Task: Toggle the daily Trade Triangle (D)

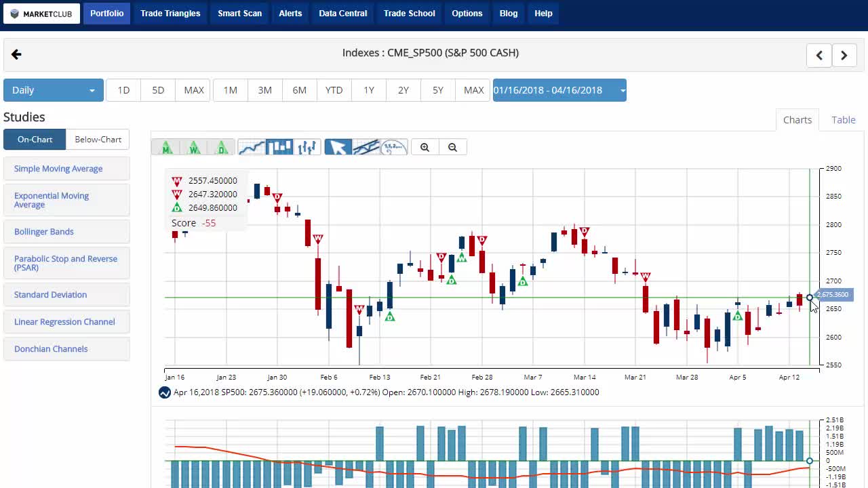Action: 221,147
